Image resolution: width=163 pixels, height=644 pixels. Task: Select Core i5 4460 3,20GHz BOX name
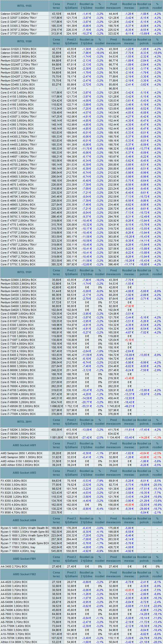point(17,149)
